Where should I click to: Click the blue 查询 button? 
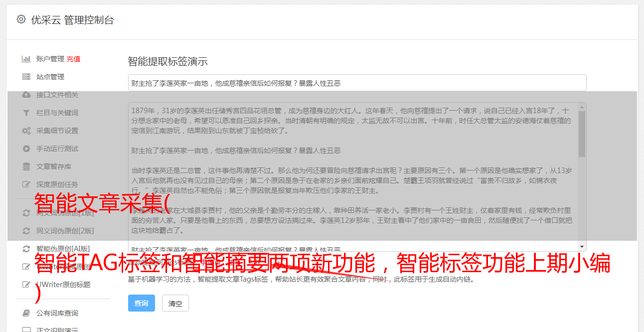(x=142, y=303)
